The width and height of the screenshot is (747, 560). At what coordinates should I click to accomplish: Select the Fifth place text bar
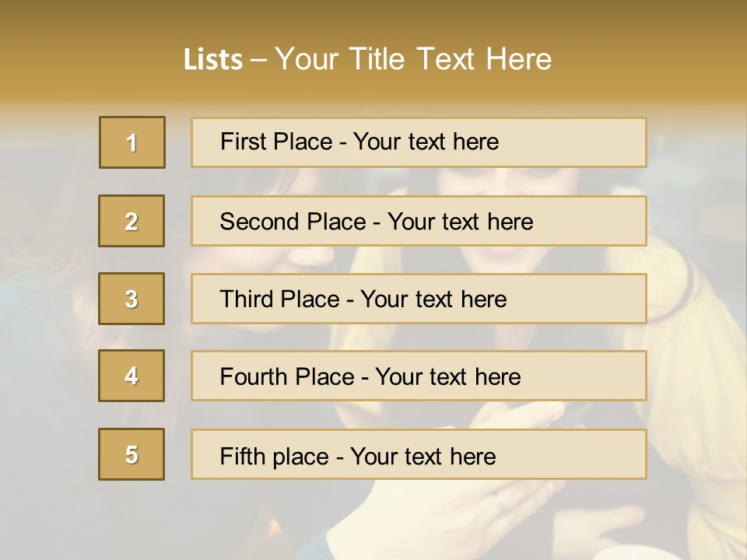[x=419, y=454]
